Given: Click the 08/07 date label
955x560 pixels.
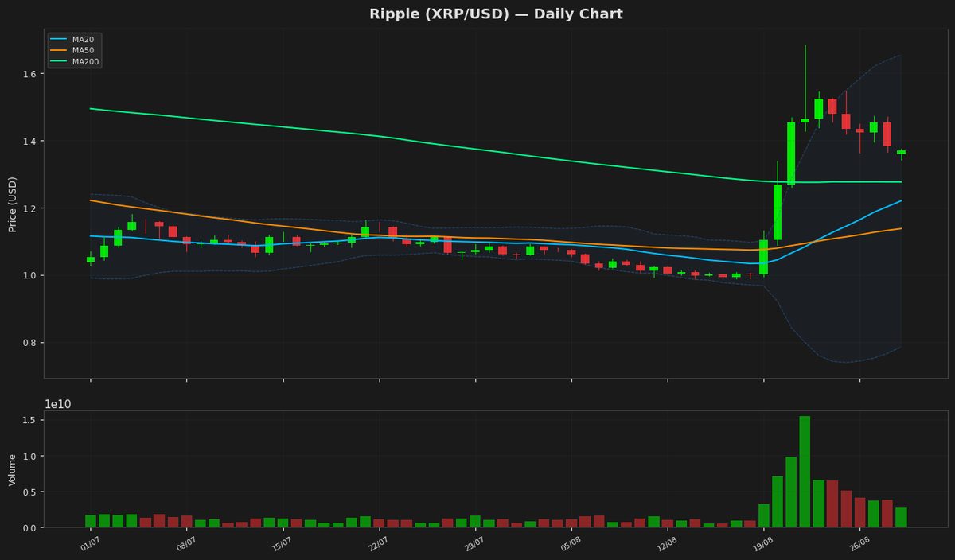Looking at the screenshot, I should [186, 544].
